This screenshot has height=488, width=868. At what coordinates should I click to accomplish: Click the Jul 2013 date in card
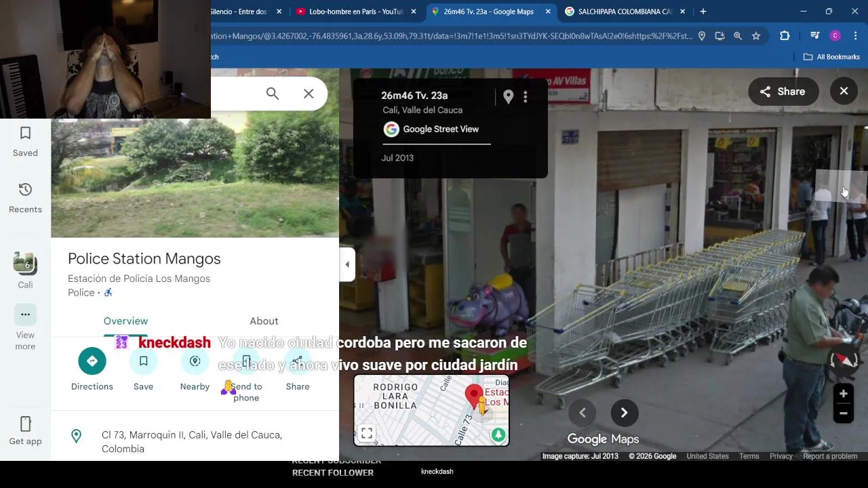(x=397, y=158)
